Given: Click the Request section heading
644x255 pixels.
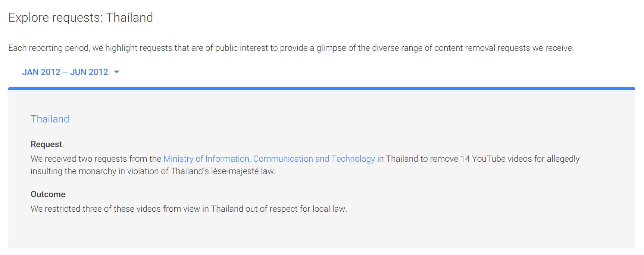Looking at the screenshot, I should pyautogui.click(x=46, y=144).
